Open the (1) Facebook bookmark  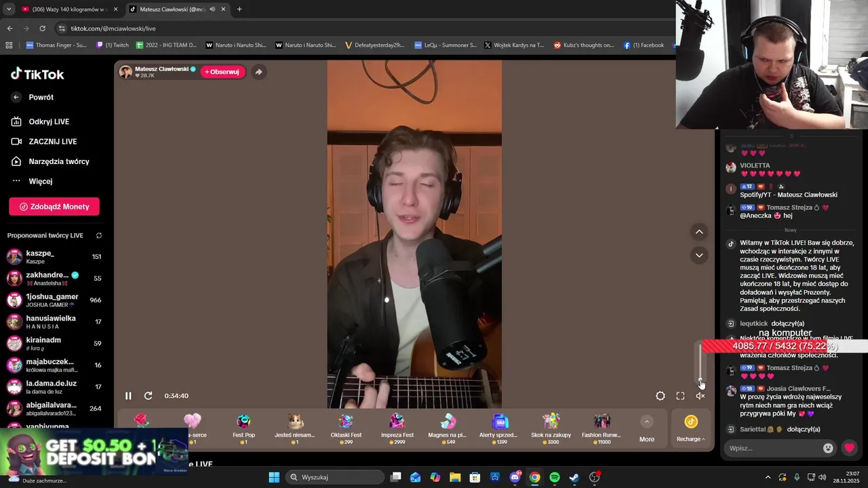[x=644, y=45]
